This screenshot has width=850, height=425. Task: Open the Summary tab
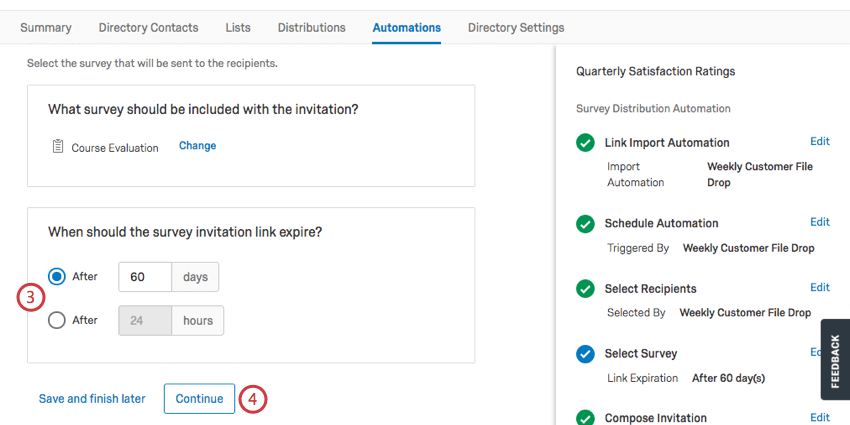coord(46,28)
